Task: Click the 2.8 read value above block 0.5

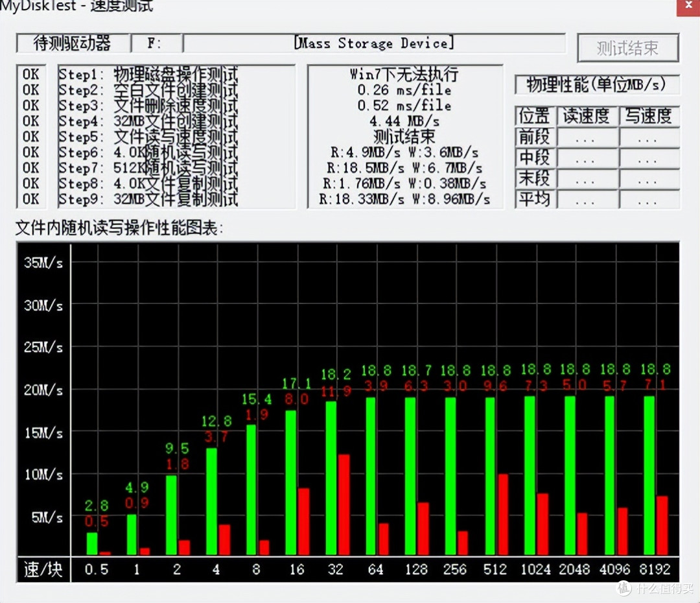Action: 97,505
